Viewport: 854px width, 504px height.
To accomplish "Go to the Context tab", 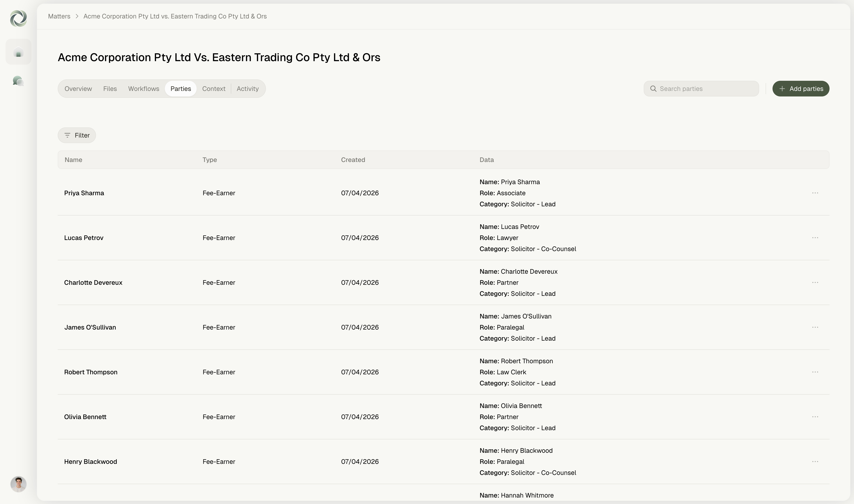I will tap(214, 89).
